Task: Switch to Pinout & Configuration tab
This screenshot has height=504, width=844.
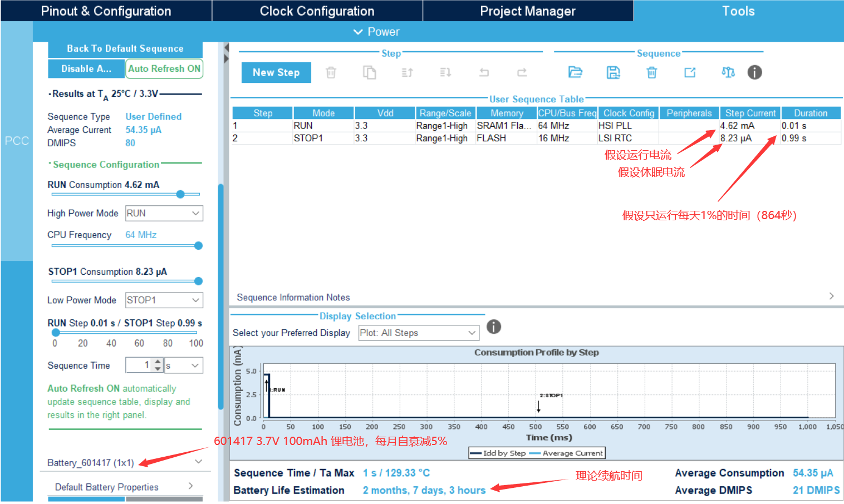Action: point(106,11)
